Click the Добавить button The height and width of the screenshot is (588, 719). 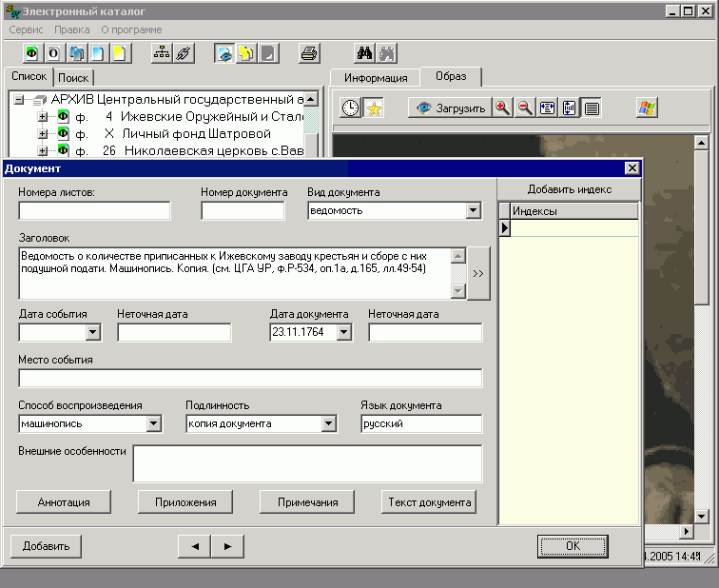[x=46, y=546]
